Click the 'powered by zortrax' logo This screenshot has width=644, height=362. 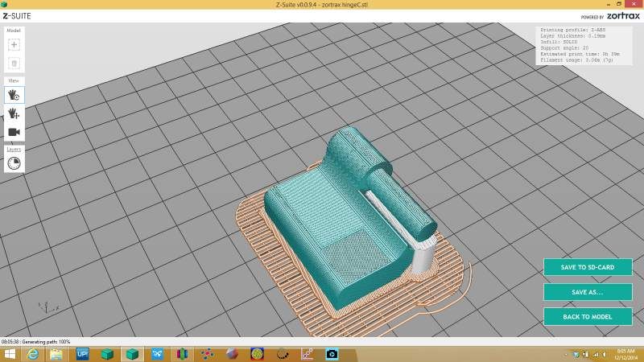(610, 16)
